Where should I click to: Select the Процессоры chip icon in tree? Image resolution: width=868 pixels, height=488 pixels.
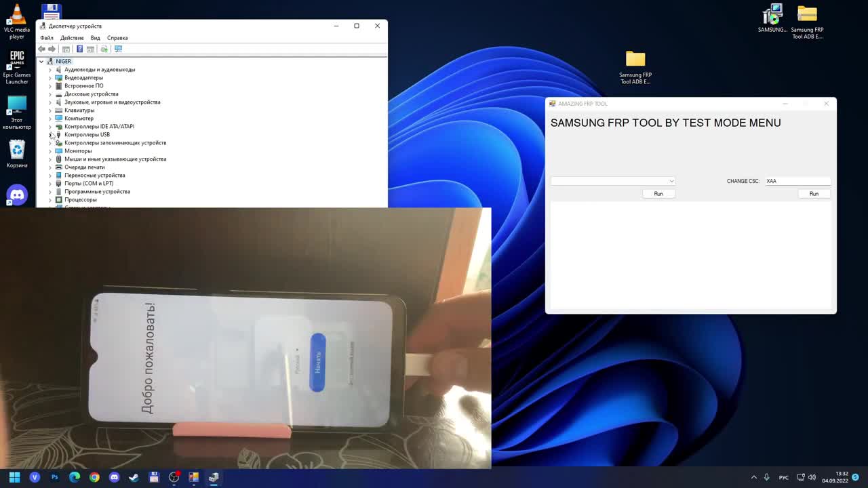tap(59, 200)
